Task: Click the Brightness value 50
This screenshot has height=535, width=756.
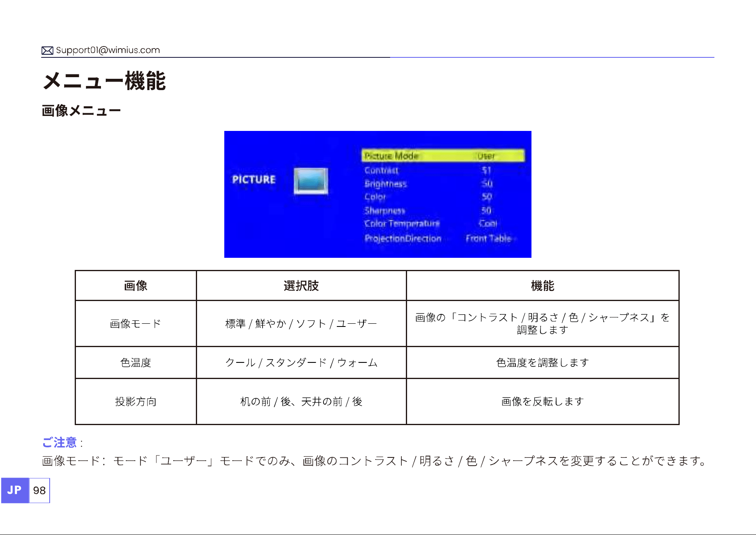Action: pyautogui.click(x=487, y=183)
